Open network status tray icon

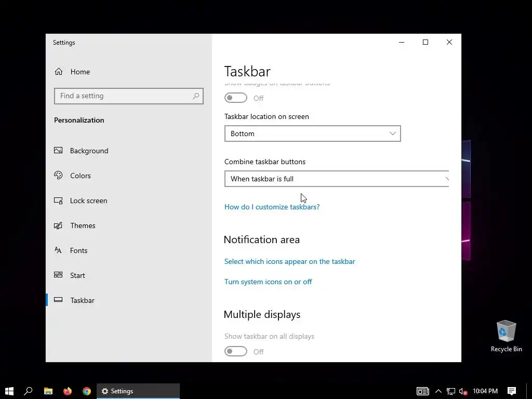[x=451, y=391]
